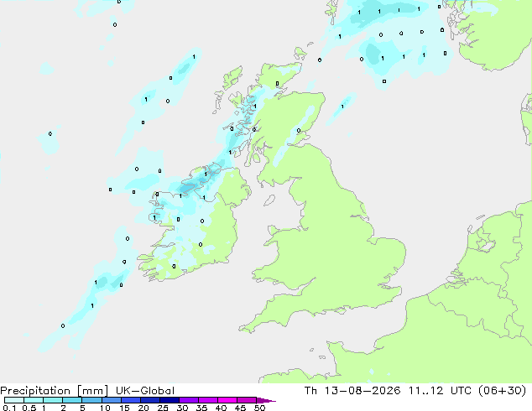Select the 35–40 mm legend color box
532x411 pixels.
point(207,400)
